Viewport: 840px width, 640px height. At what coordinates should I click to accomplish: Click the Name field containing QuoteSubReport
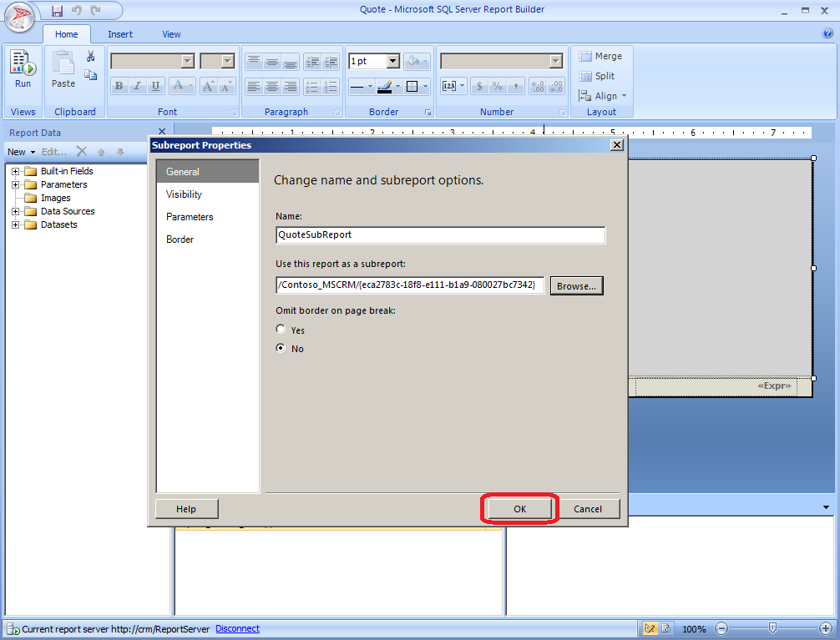tap(440, 234)
